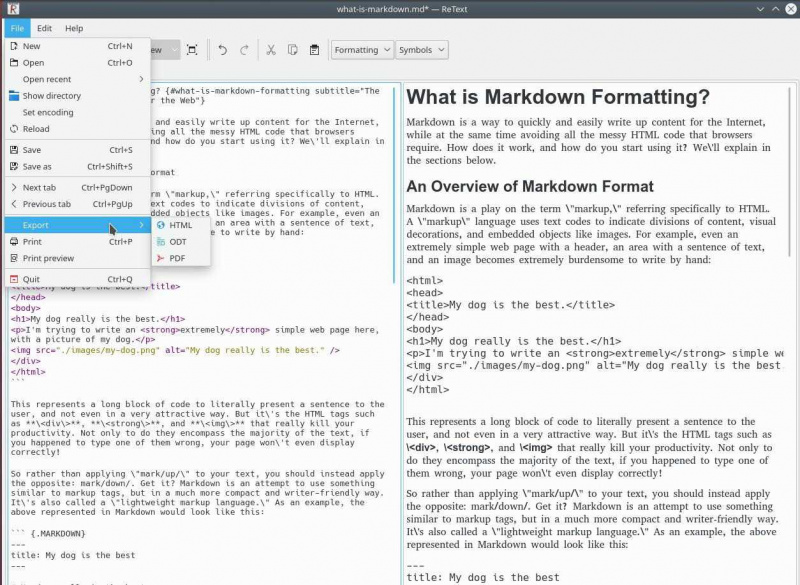The width and height of the screenshot is (800, 585).
Task: Select Set encoding menu entry
Action: [78, 112]
